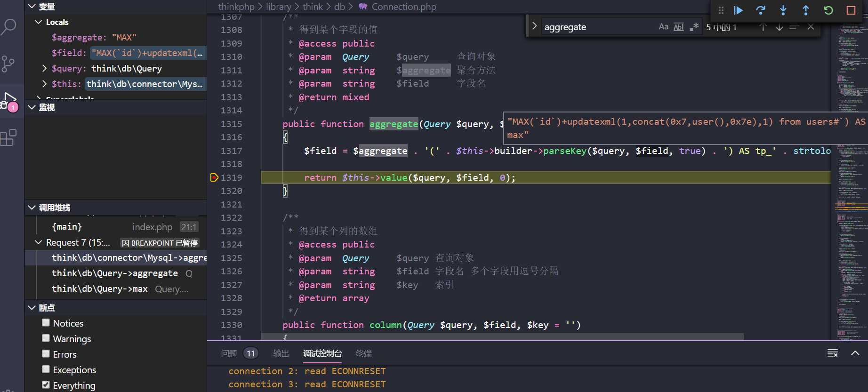Click the breakpoint marker on line 1319
Screen dimensions: 868x392
pyautogui.click(x=214, y=177)
